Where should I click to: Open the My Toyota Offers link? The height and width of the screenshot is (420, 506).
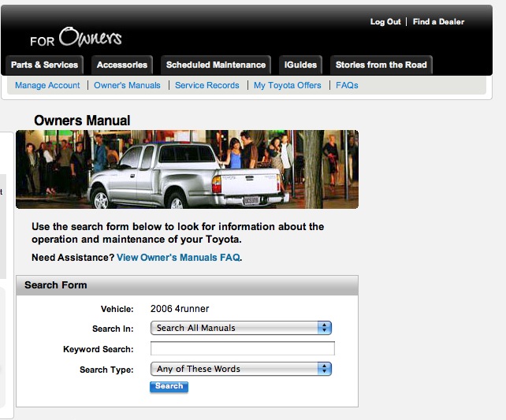(x=287, y=85)
